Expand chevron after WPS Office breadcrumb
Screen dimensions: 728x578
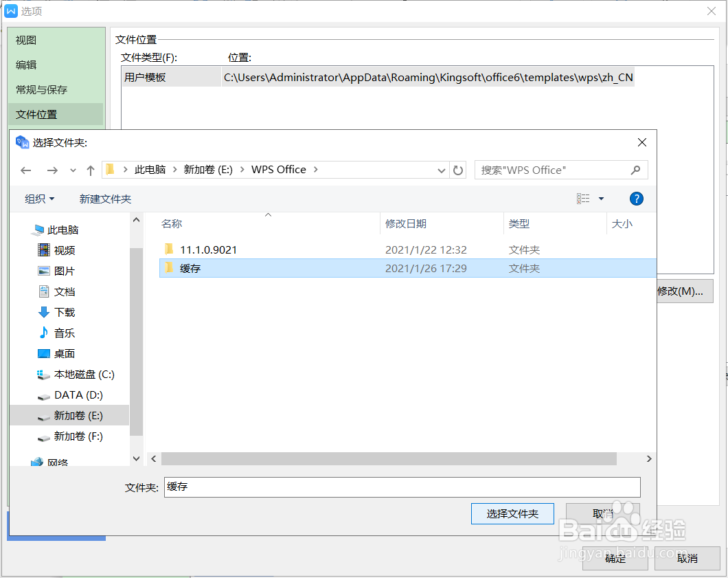coord(316,170)
